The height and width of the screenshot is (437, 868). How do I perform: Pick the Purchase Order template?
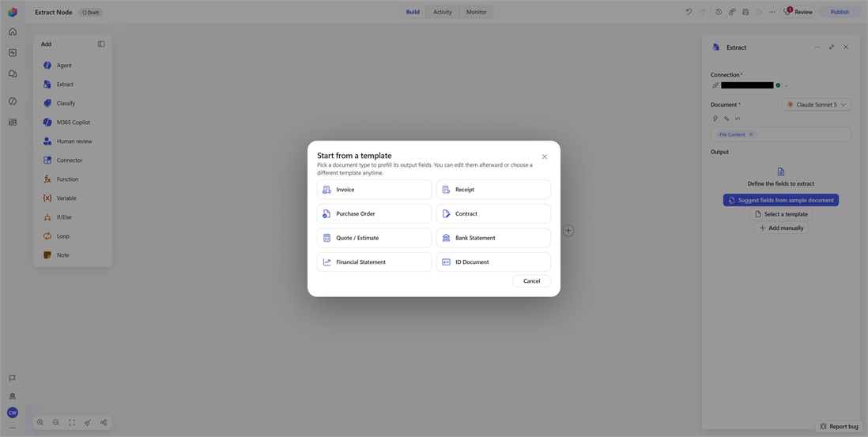[374, 213]
